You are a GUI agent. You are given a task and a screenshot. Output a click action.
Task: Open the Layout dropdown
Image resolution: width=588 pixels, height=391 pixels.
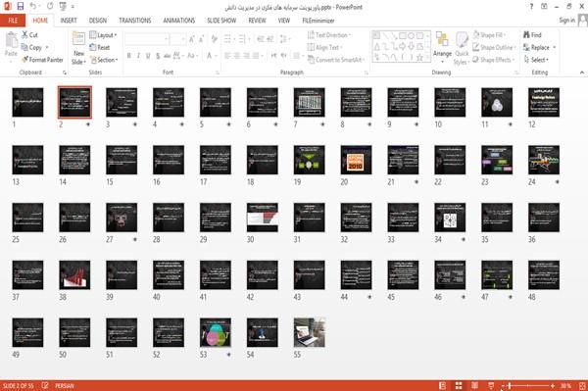103,35
